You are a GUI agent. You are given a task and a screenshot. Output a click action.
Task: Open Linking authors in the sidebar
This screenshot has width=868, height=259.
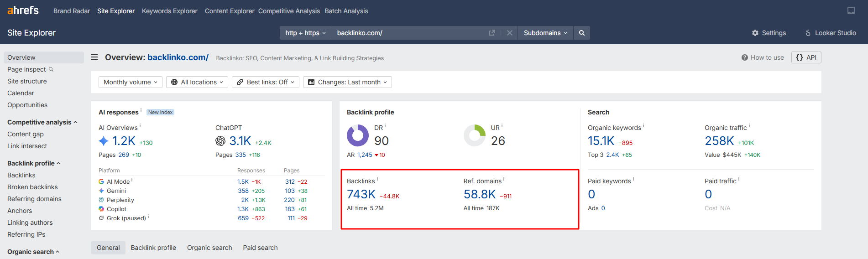click(x=30, y=223)
